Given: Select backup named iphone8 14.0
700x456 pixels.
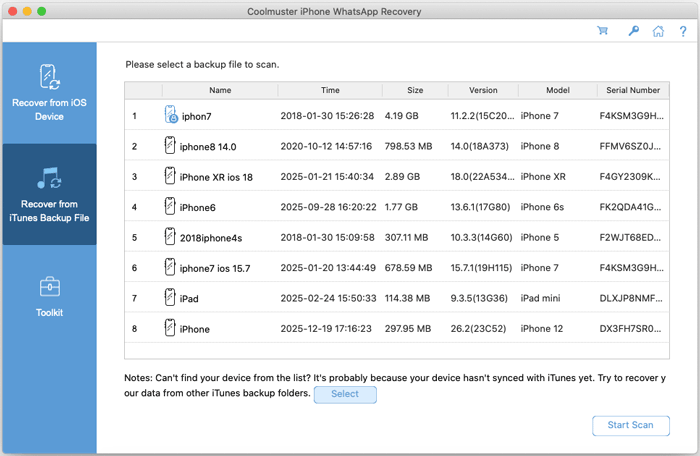Looking at the screenshot, I should pos(208,147).
